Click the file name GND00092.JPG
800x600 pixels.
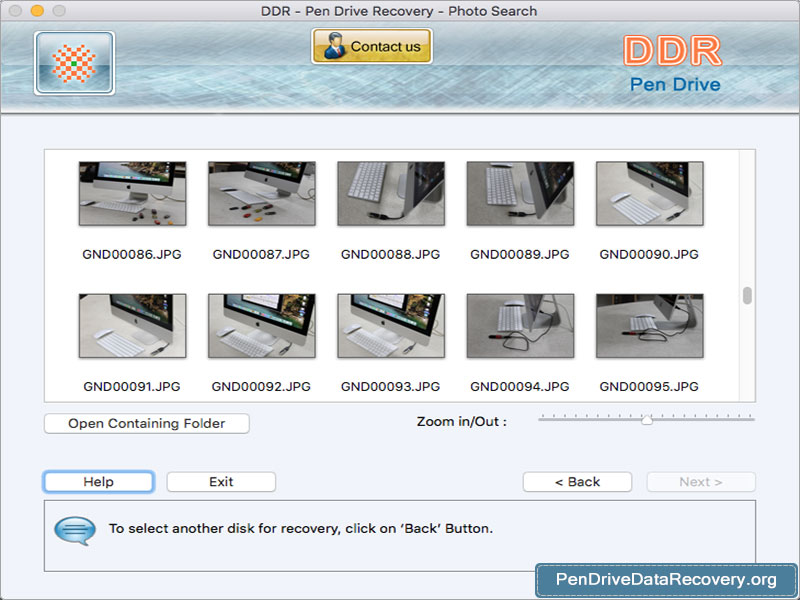[x=261, y=386]
